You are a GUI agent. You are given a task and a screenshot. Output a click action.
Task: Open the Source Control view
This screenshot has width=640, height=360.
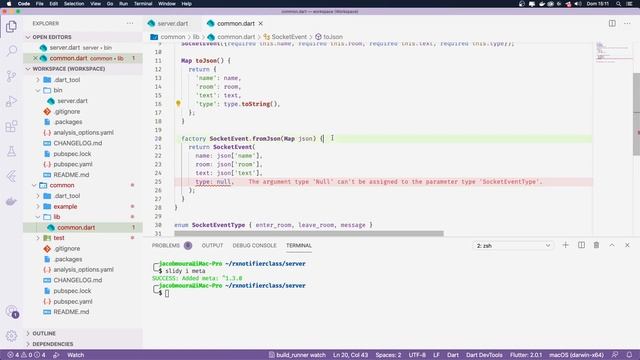[x=11, y=76]
